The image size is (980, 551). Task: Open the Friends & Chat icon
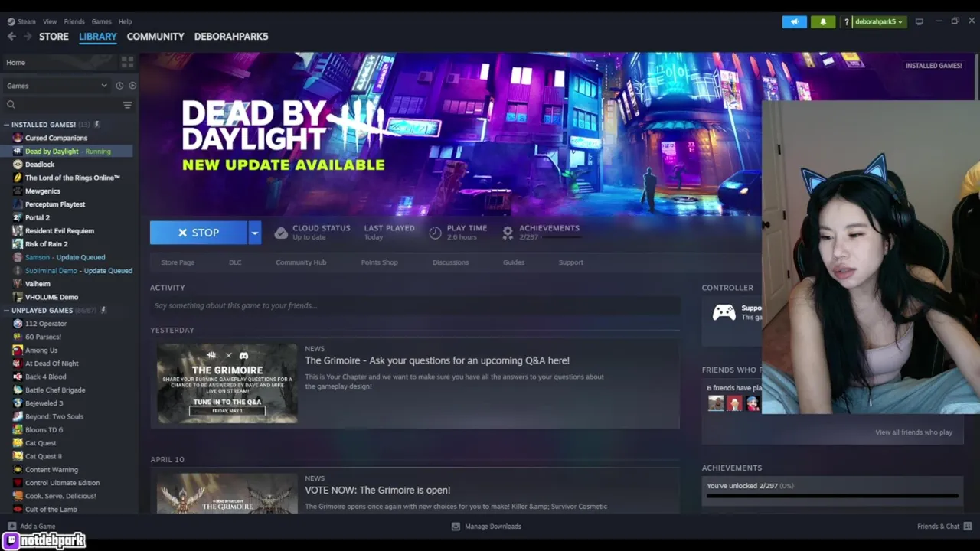pos(968,527)
